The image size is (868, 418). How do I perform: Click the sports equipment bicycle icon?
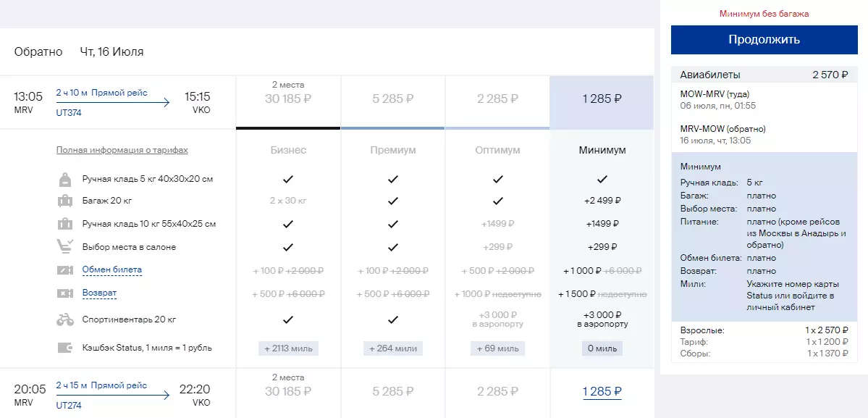tap(65, 319)
